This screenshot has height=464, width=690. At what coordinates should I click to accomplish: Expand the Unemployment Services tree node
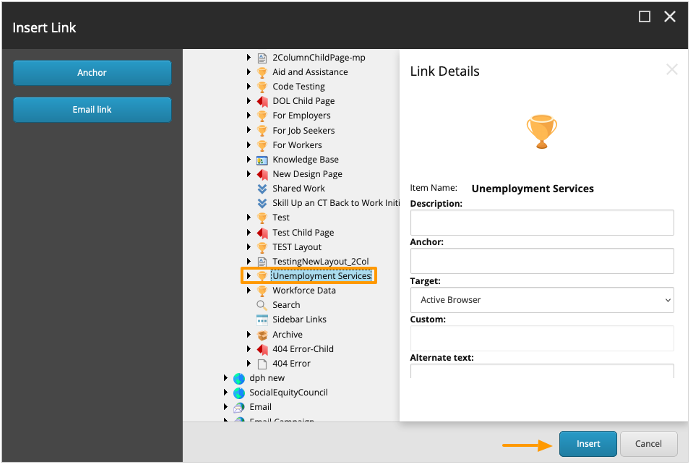tap(249, 276)
